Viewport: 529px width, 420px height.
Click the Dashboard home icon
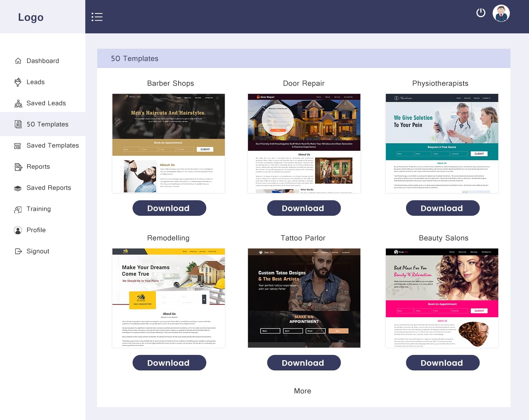click(x=18, y=61)
